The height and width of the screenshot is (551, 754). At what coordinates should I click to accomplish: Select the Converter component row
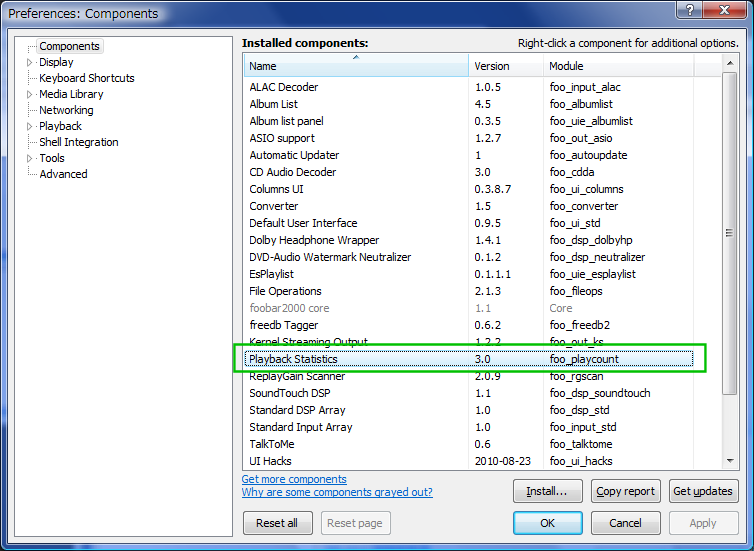(469, 206)
